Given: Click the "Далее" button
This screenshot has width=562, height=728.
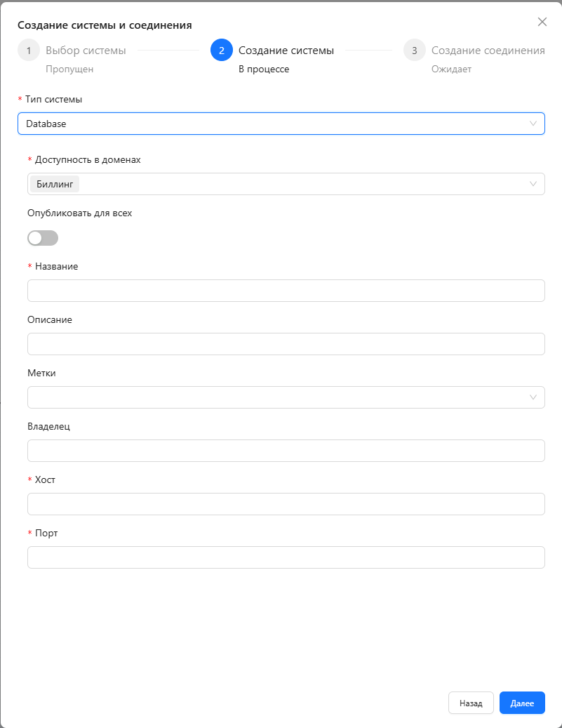Looking at the screenshot, I should pos(522,703).
